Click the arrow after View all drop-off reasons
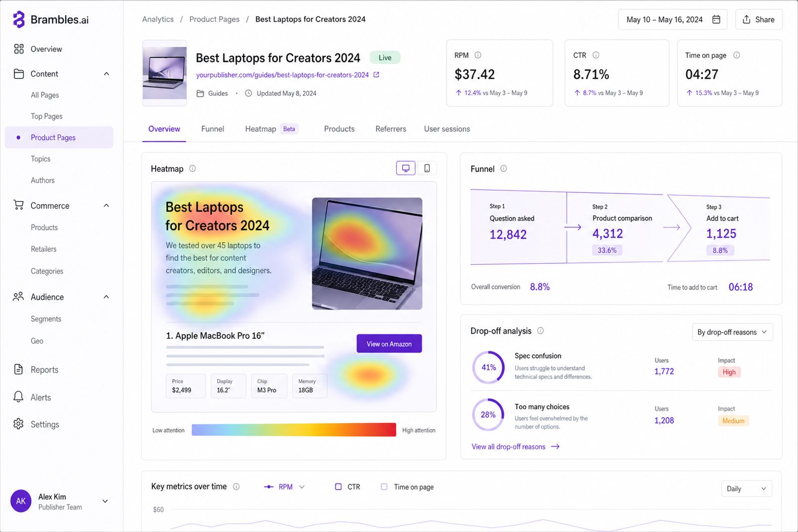 pyautogui.click(x=555, y=447)
